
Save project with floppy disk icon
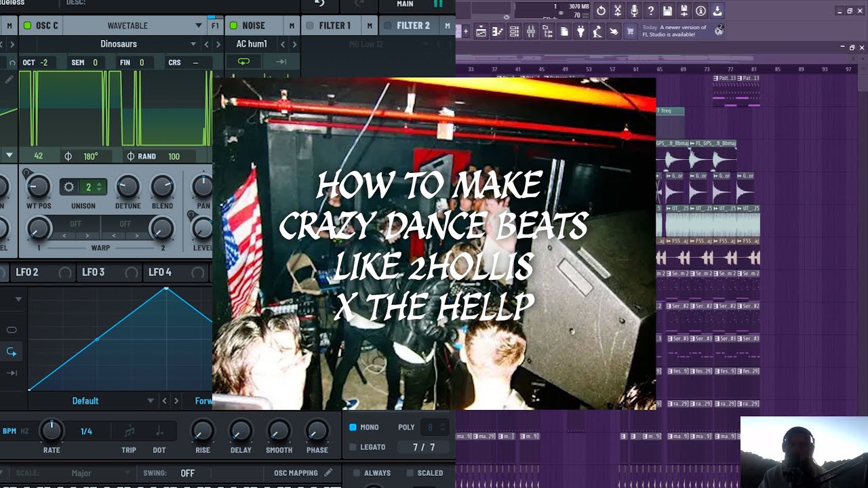point(667,11)
